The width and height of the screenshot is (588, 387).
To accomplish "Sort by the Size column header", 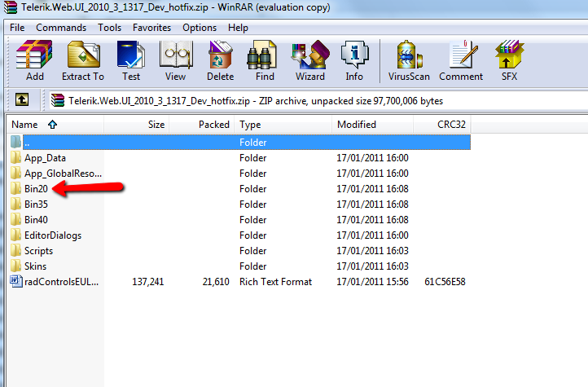I will [x=137, y=125].
